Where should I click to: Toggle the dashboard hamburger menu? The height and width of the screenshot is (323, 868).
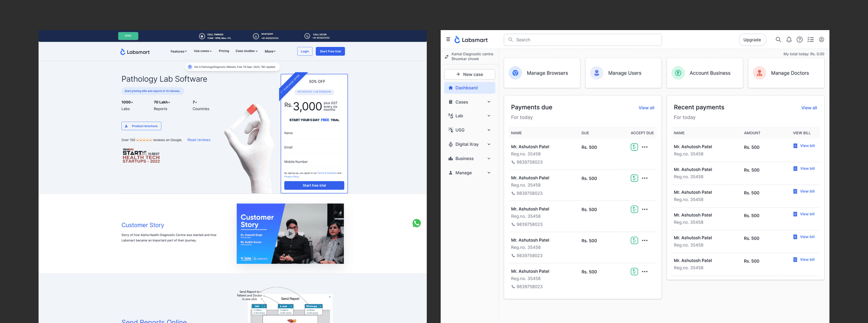tap(448, 39)
